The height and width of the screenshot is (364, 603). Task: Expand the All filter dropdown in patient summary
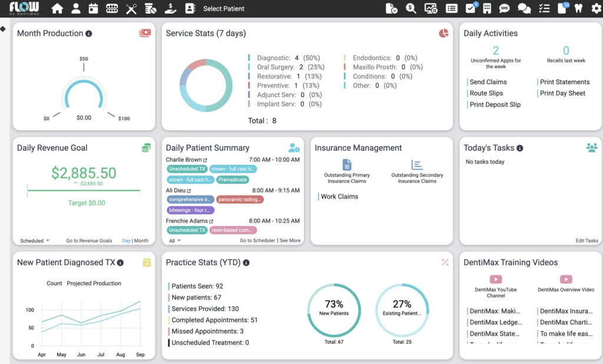click(x=175, y=241)
